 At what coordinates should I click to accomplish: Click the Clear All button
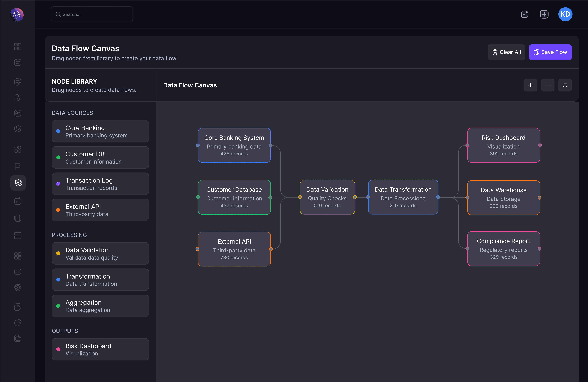click(x=506, y=52)
